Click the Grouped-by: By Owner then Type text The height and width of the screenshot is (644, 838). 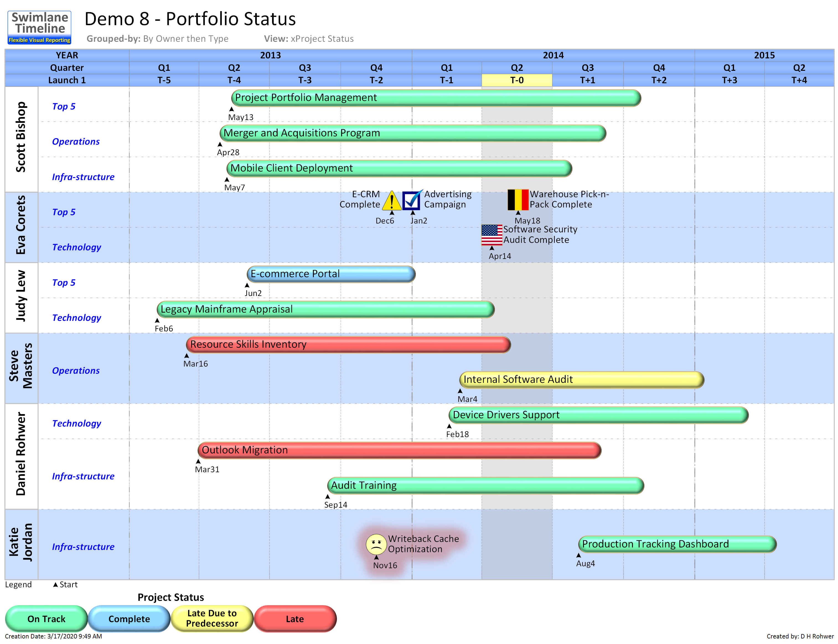point(157,39)
